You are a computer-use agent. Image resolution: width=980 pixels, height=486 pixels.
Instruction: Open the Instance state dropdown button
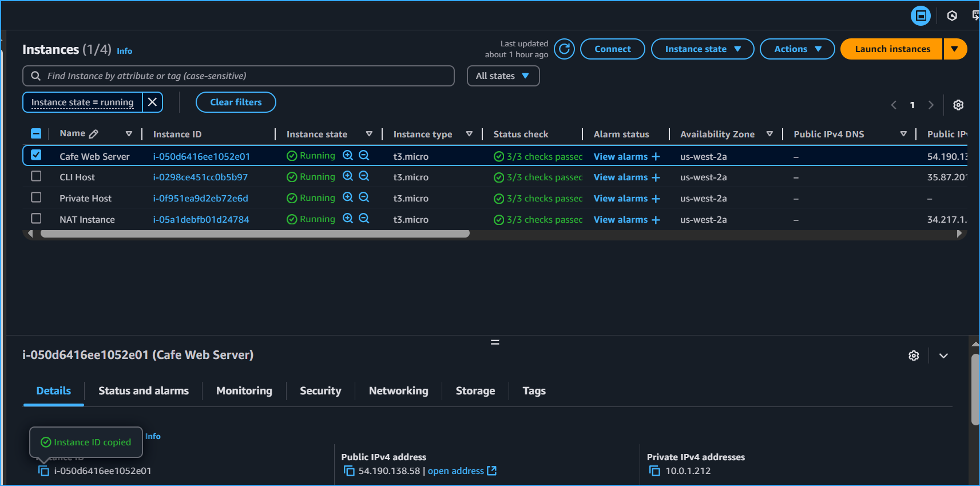(x=703, y=49)
